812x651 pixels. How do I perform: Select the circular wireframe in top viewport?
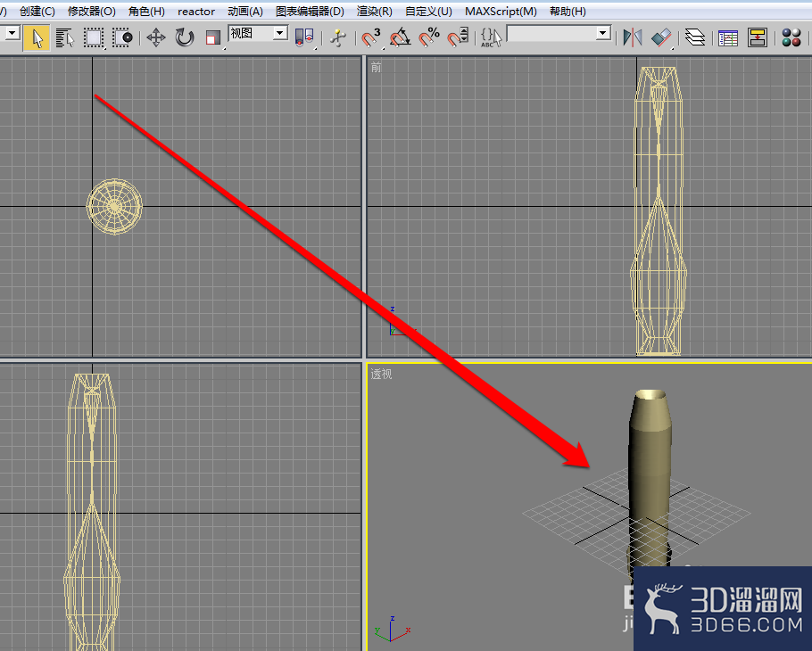pyautogui.click(x=114, y=207)
